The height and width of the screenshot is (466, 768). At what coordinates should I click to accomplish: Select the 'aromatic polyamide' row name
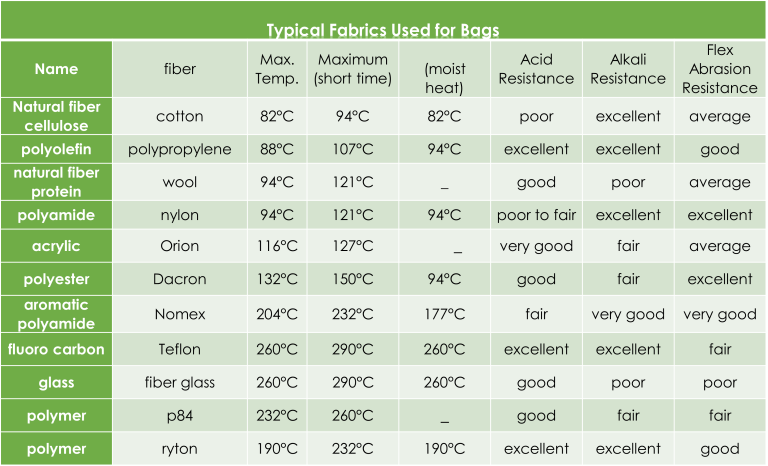coord(56,313)
